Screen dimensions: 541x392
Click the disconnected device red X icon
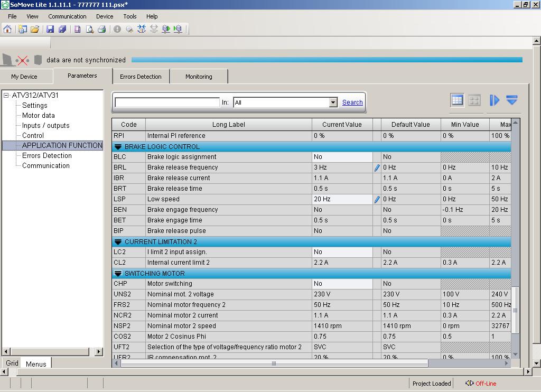[22, 61]
